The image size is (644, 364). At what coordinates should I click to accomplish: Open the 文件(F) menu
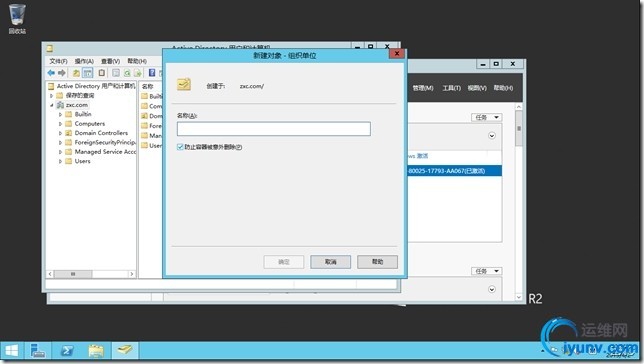point(58,61)
